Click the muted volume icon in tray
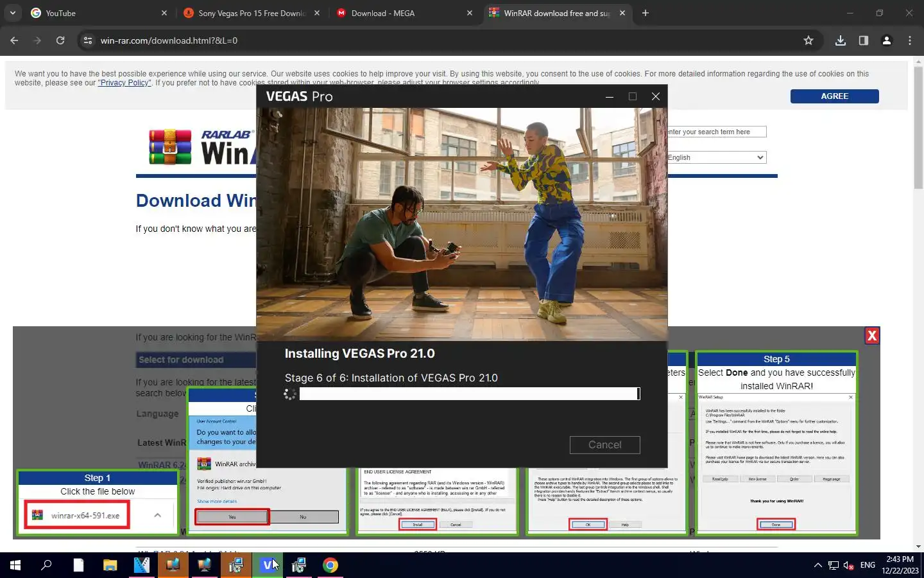The width and height of the screenshot is (924, 578). [x=849, y=565]
